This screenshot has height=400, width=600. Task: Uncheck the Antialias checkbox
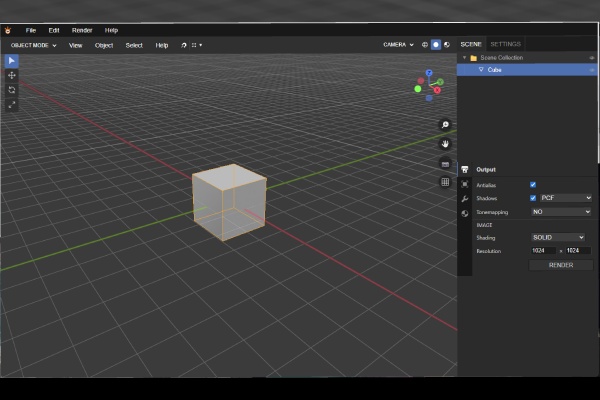tap(533, 185)
